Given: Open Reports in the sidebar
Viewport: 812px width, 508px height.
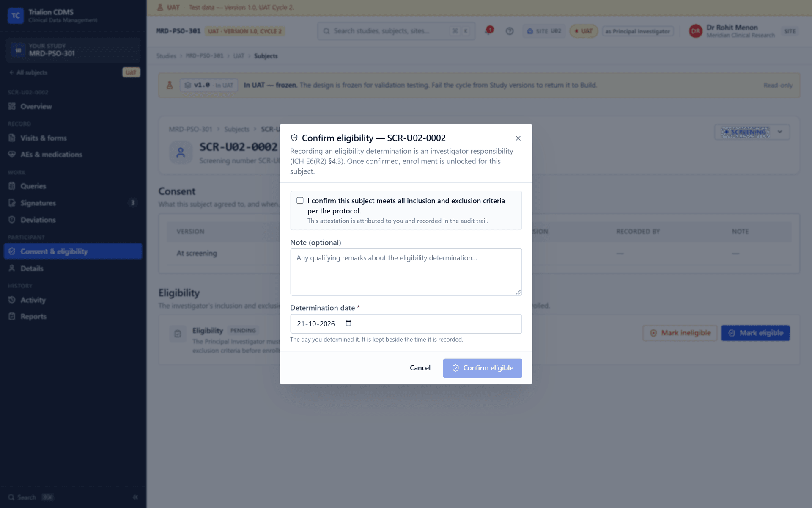Looking at the screenshot, I should 73,316.
